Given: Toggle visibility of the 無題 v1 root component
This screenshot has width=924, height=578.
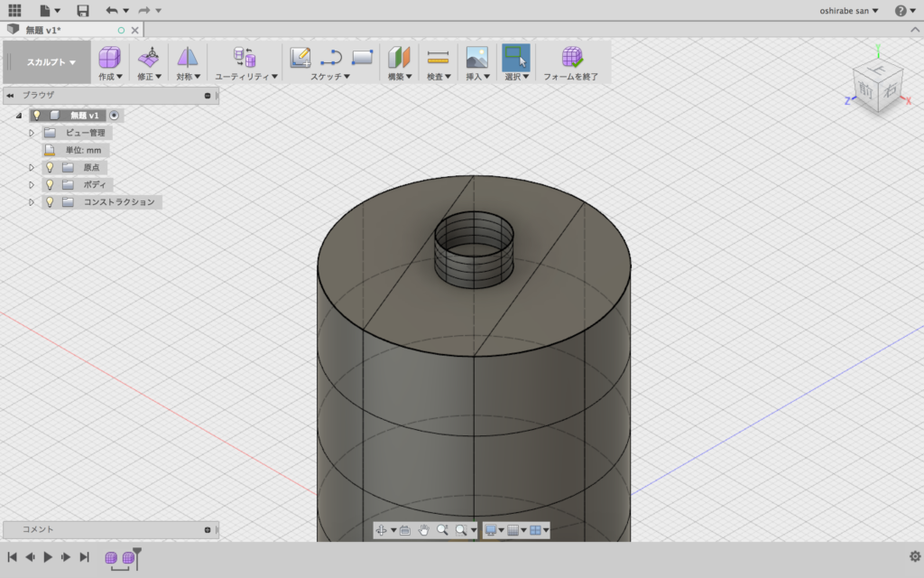Looking at the screenshot, I should click(x=36, y=116).
